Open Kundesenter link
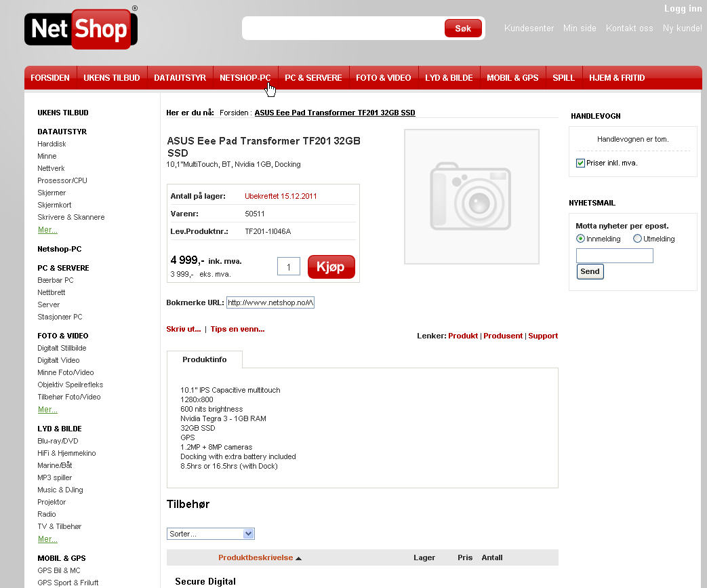Viewport: 707px width, 588px height. (529, 28)
